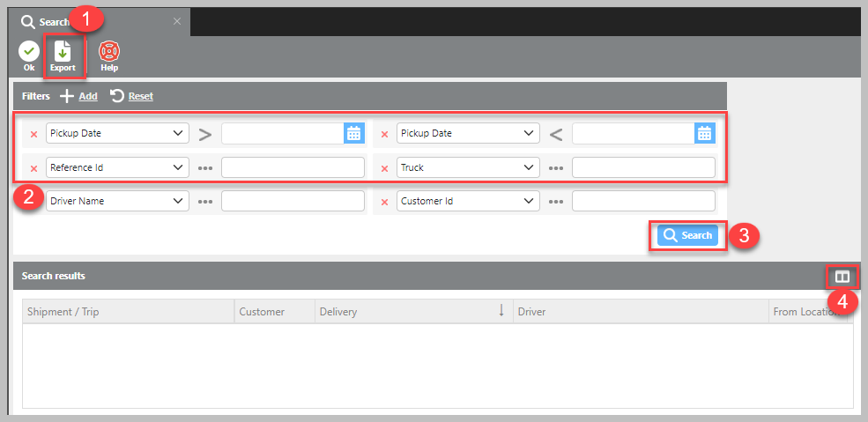Click the blue Search button
The width and height of the screenshot is (868, 422).
(688, 236)
